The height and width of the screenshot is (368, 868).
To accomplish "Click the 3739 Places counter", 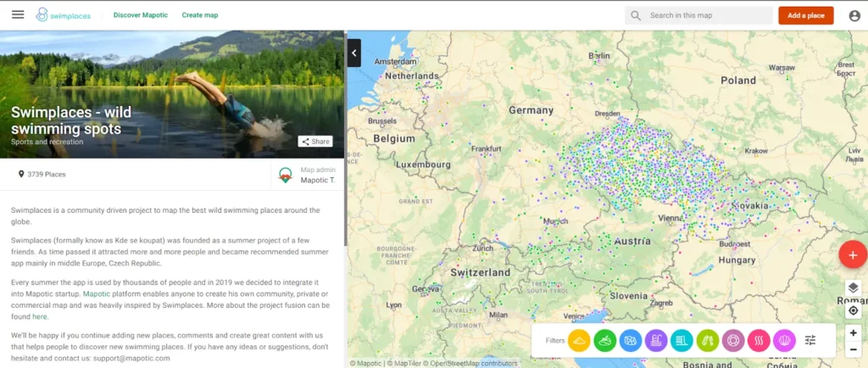I will [47, 175].
